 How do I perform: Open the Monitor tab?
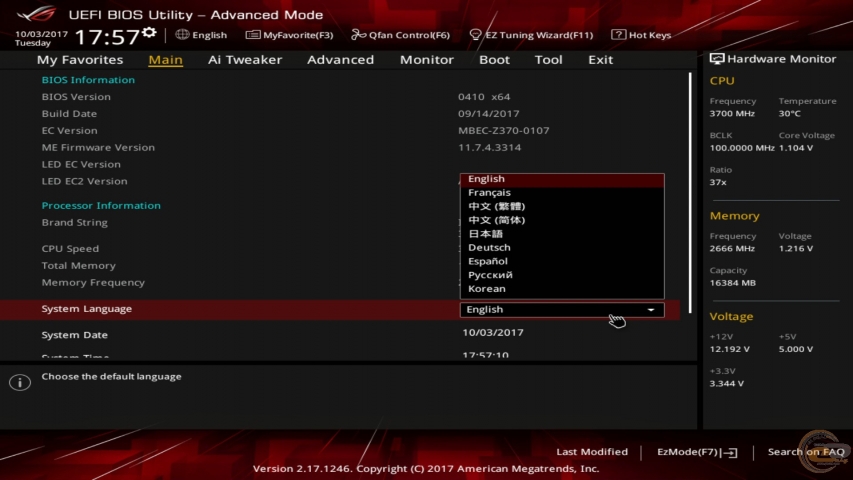pos(426,59)
